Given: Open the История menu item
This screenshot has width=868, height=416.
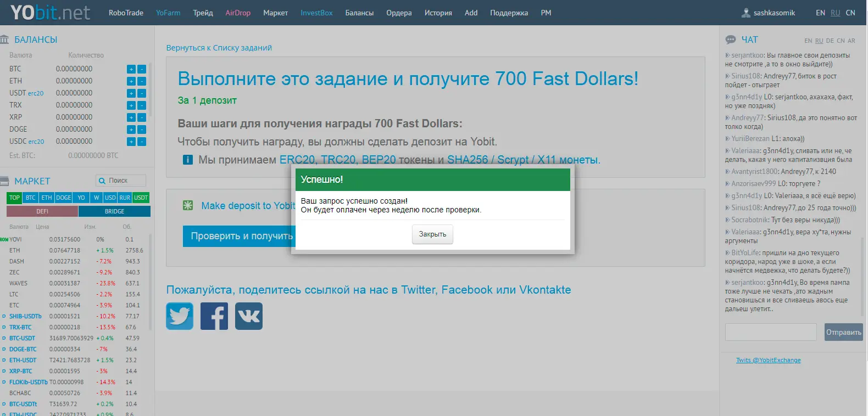Looking at the screenshot, I should click(x=438, y=13).
